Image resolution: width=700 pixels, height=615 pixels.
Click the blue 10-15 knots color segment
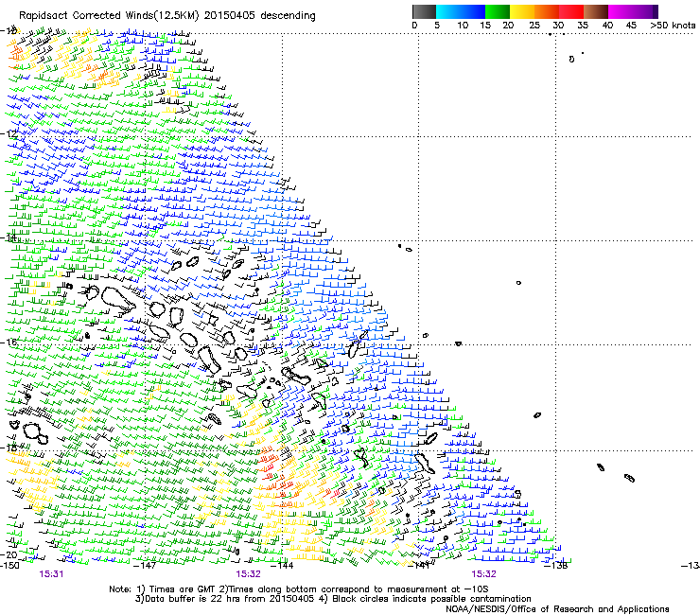(x=473, y=11)
